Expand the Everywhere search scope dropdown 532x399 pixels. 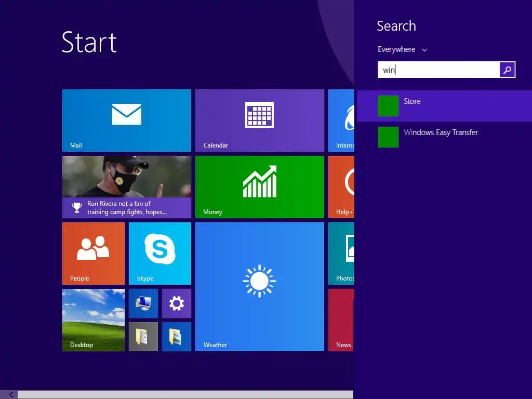click(x=402, y=49)
